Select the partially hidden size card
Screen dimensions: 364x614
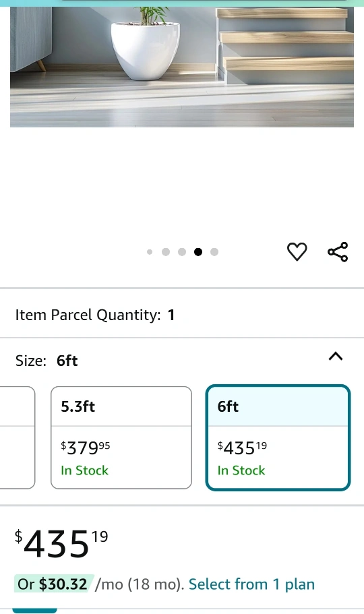pos(18,437)
